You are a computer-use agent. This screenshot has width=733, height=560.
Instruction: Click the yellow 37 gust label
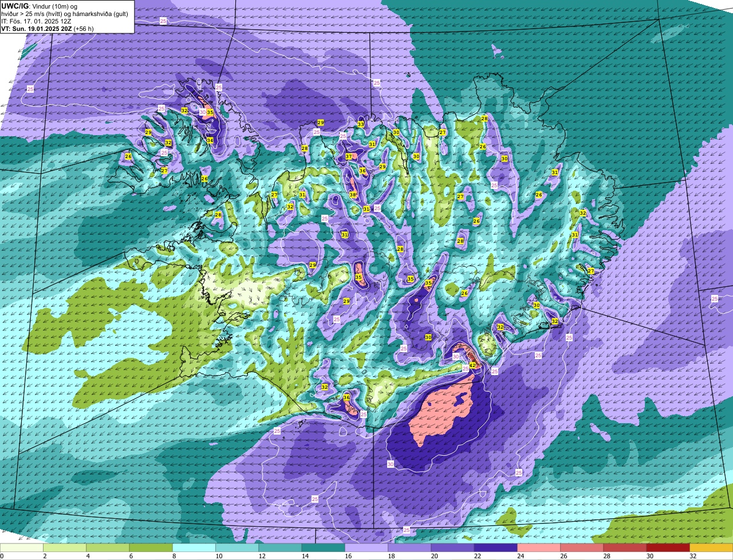349,156
